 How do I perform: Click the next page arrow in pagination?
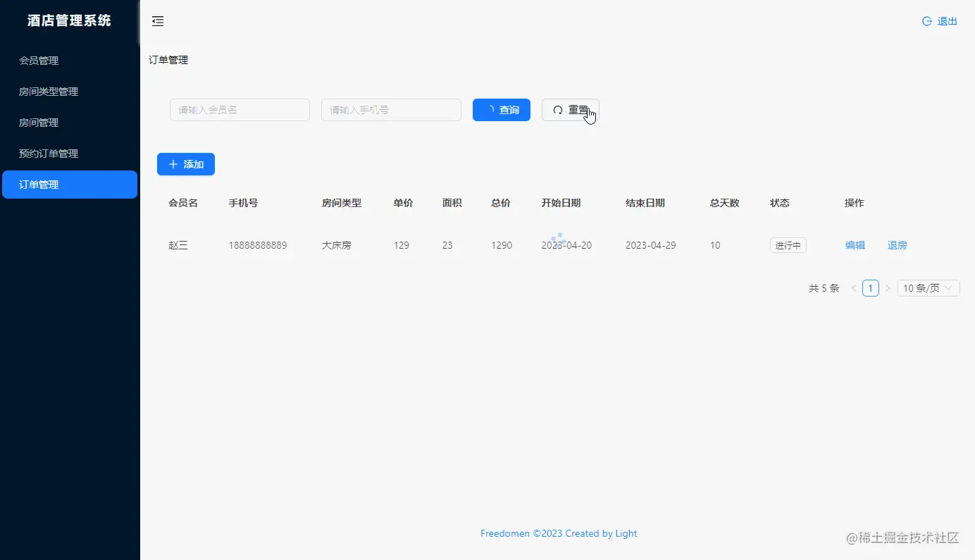[x=888, y=288]
